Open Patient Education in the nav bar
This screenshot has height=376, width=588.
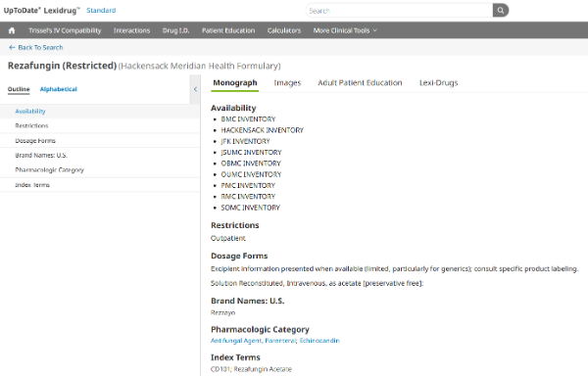(x=228, y=30)
